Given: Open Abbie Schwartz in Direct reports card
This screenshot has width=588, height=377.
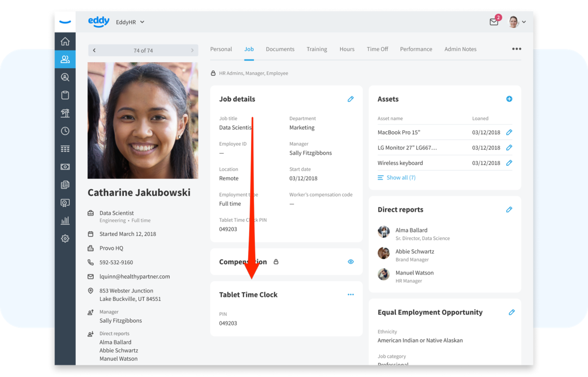Looking at the screenshot, I should tap(415, 251).
